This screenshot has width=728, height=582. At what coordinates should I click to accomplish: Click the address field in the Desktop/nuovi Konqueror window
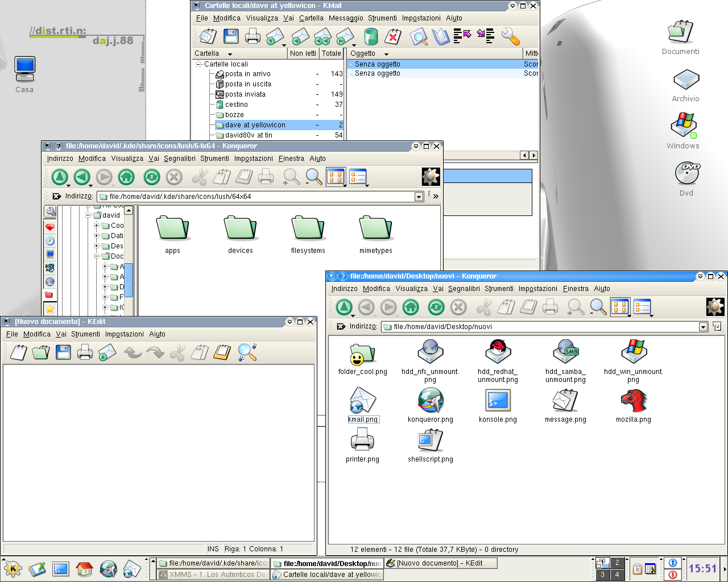(x=540, y=327)
